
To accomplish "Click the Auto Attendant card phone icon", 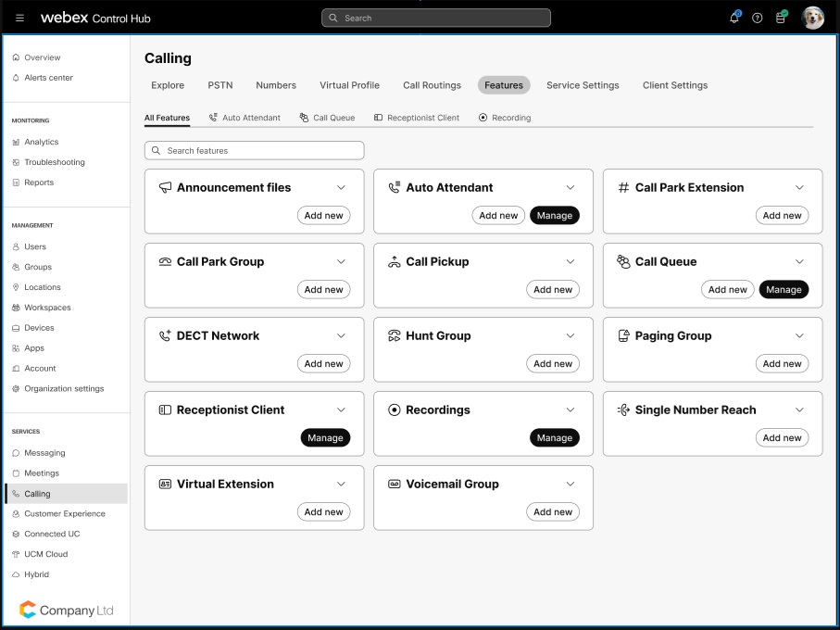I will click(x=395, y=187).
